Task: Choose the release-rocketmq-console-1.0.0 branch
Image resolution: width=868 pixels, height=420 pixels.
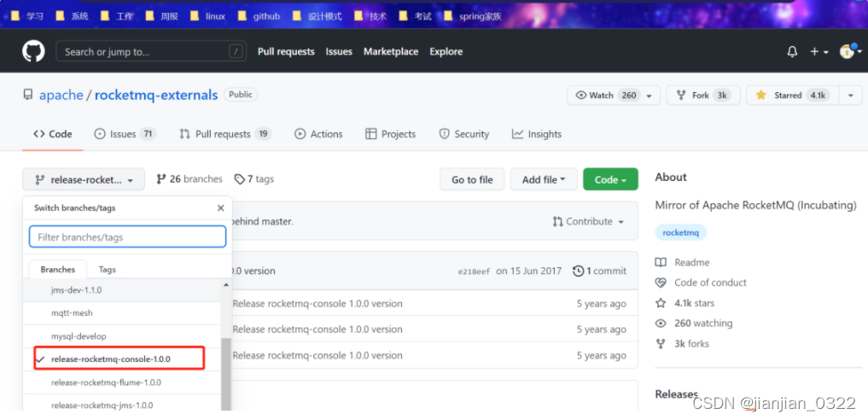Action: 122,359
